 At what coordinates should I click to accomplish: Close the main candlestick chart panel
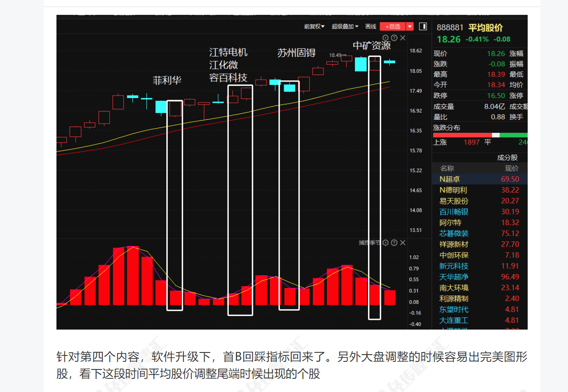[403, 38]
